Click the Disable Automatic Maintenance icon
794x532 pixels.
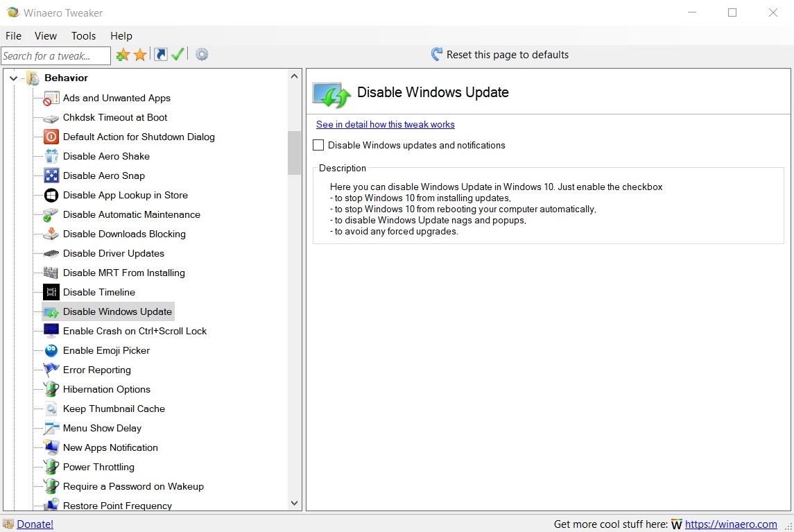pyautogui.click(x=51, y=214)
